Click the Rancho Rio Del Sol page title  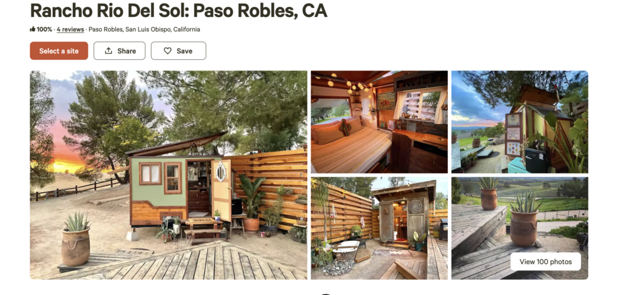tap(178, 11)
